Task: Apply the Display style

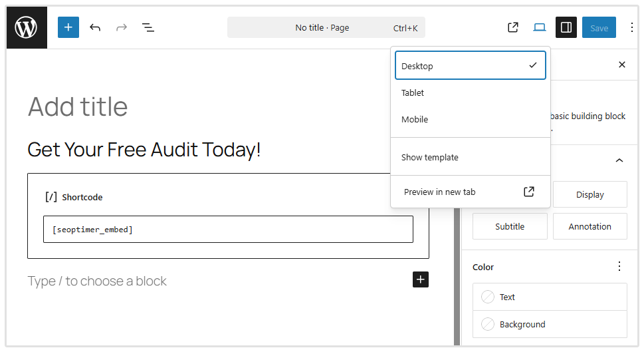Action: [x=590, y=194]
